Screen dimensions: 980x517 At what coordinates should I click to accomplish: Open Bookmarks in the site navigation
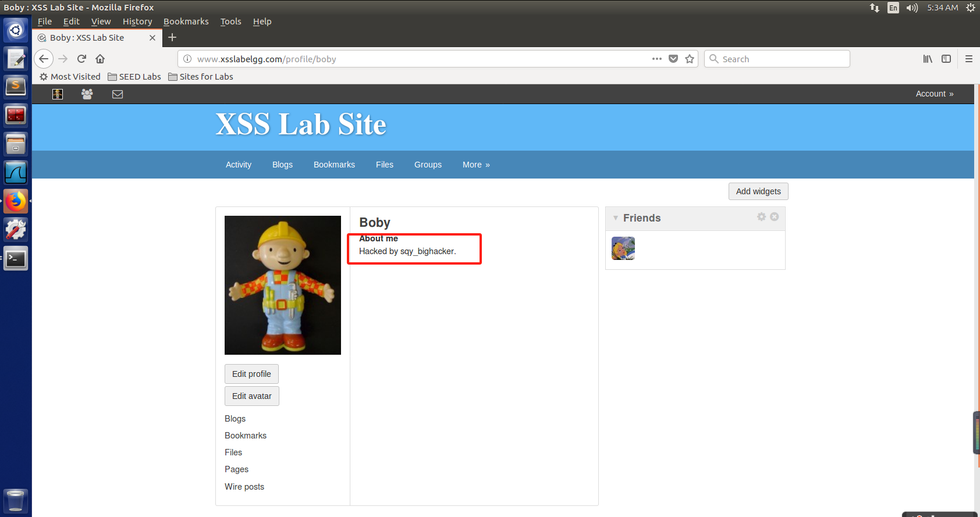click(x=334, y=165)
